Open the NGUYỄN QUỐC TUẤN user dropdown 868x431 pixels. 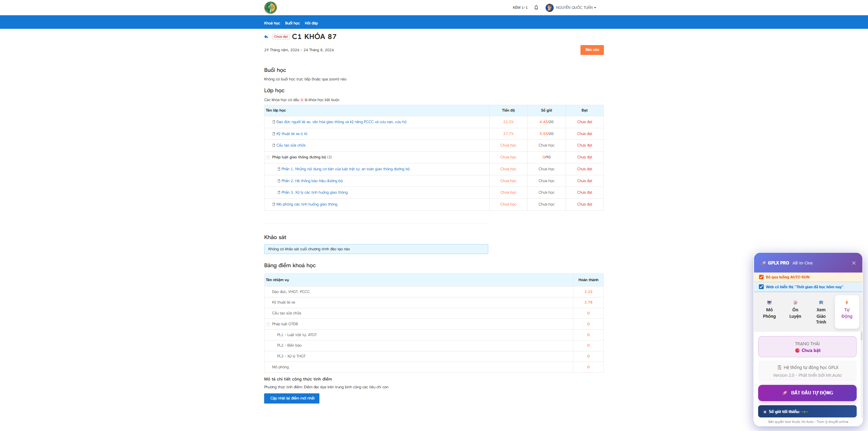click(x=576, y=7)
